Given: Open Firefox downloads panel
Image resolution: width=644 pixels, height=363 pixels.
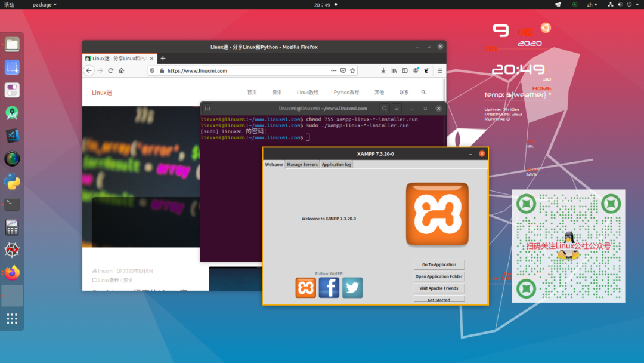Looking at the screenshot, I should [383, 70].
